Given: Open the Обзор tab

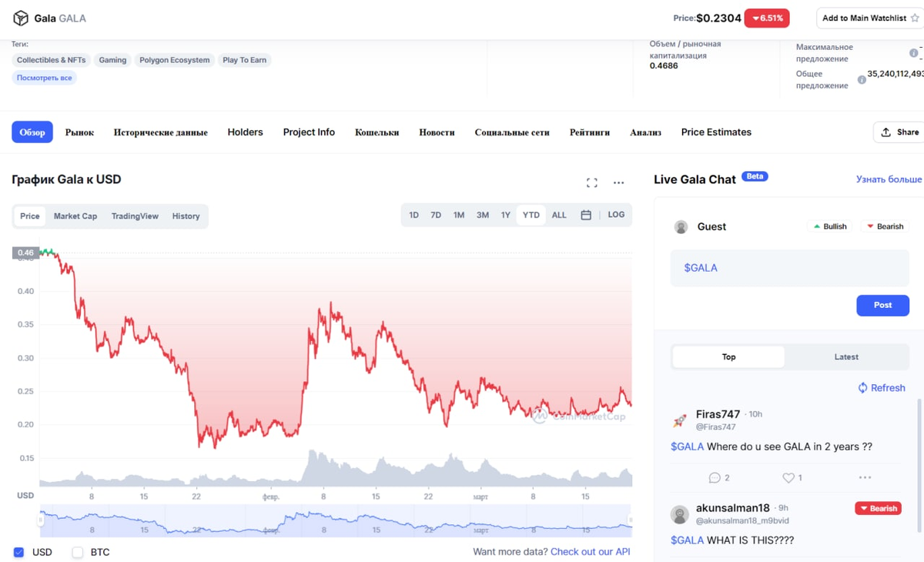Looking at the screenshot, I should click(x=32, y=132).
